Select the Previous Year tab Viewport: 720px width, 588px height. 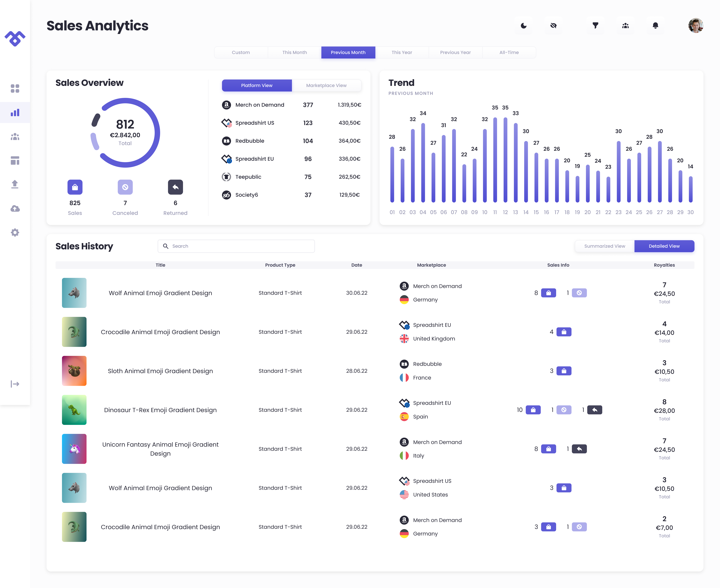[456, 52]
